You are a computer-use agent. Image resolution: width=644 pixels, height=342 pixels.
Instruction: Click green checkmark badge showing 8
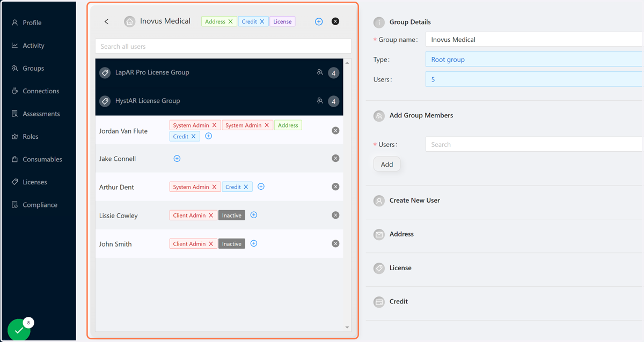[19, 329]
